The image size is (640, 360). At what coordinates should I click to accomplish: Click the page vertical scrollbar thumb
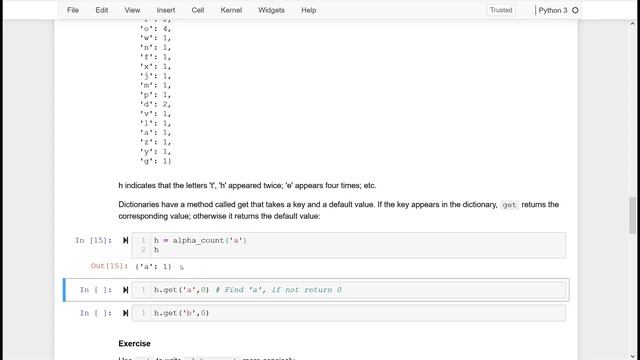632,215
